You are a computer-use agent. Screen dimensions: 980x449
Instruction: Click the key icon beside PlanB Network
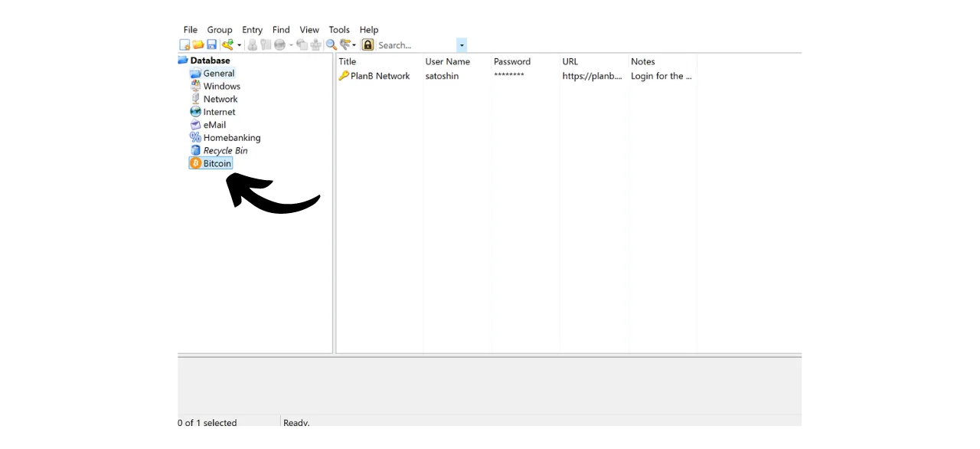[x=344, y=75]
